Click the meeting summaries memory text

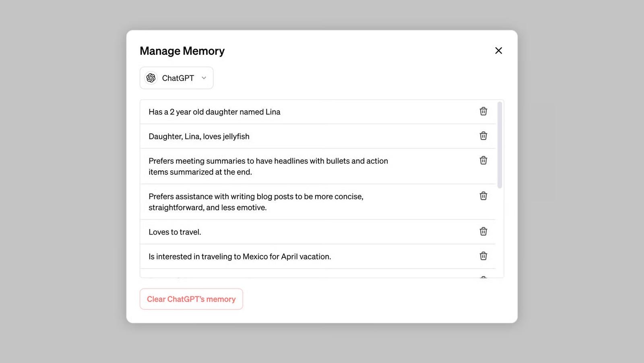pyautogui.click(x=268, y=166)
